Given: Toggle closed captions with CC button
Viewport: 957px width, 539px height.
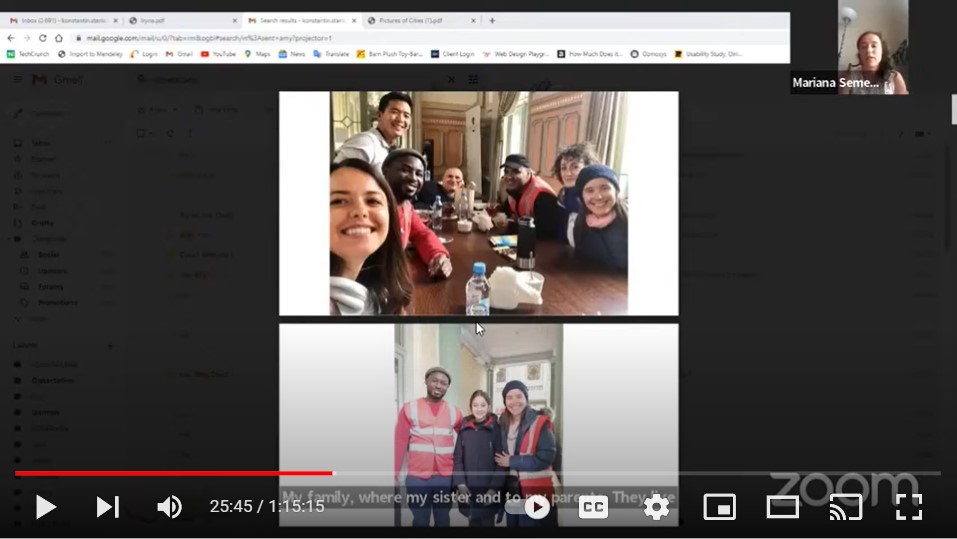Looking at the screenshot, I should [593, 507].
